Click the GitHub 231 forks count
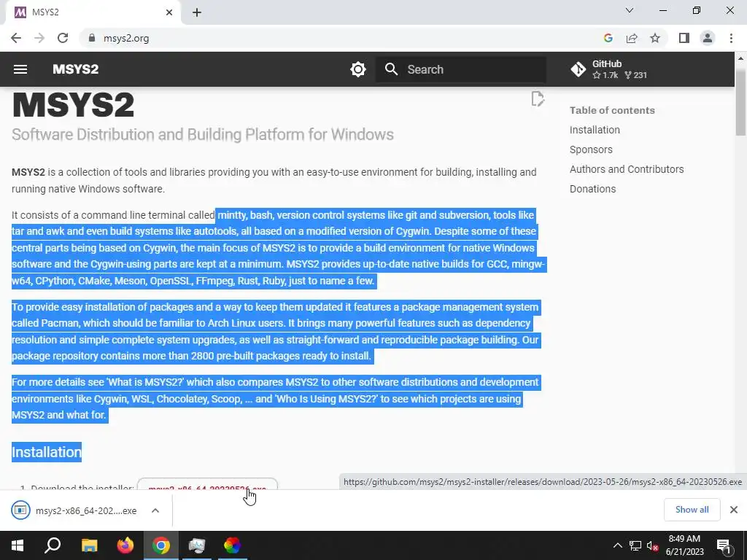 click(x=635, y=75)
